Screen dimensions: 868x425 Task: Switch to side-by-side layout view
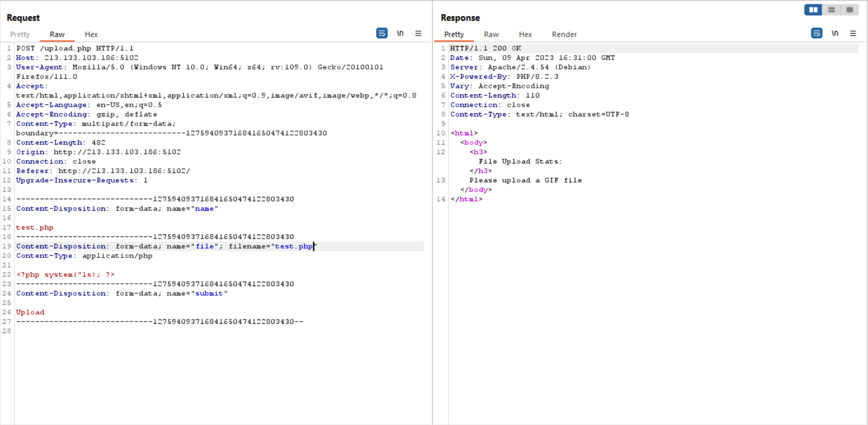coord(813,10)
